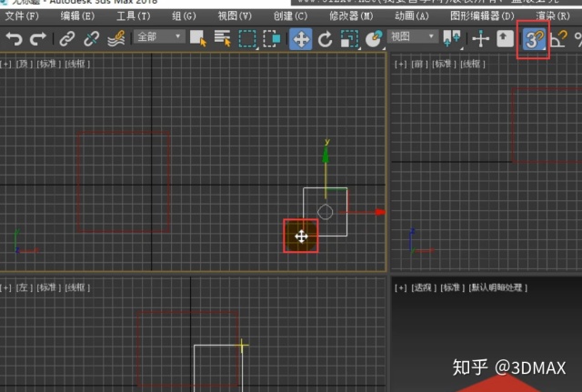Select the Unlink Selection tool
The height and width of the screenshot is (392, 582).
[x=91, y=38]
